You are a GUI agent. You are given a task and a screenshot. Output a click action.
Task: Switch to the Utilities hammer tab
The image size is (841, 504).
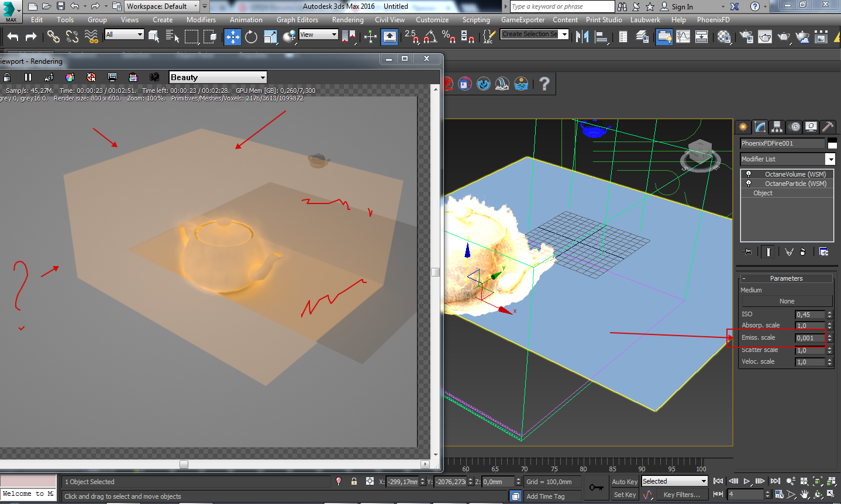click(x=828, y=126)
